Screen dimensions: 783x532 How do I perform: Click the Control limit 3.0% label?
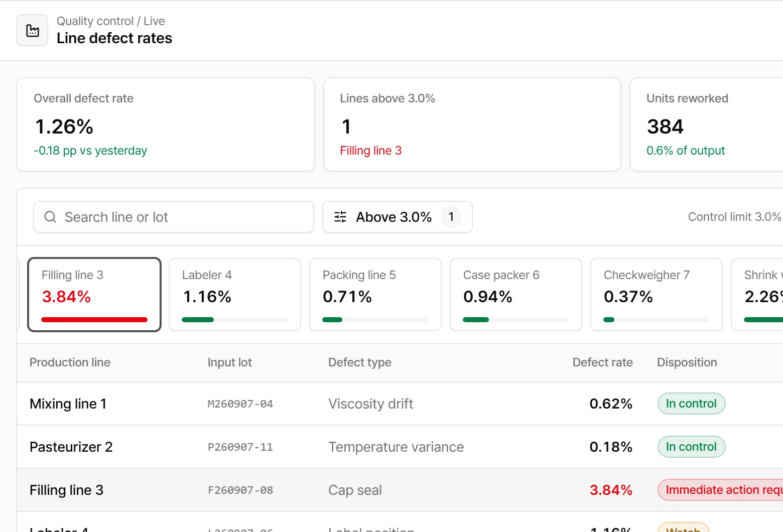734,217
